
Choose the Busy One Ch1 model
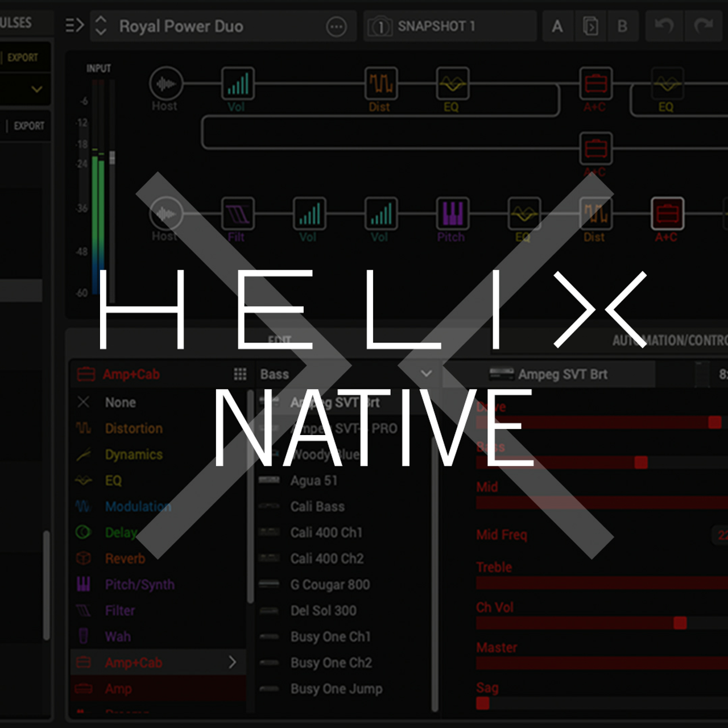[330, 637]
